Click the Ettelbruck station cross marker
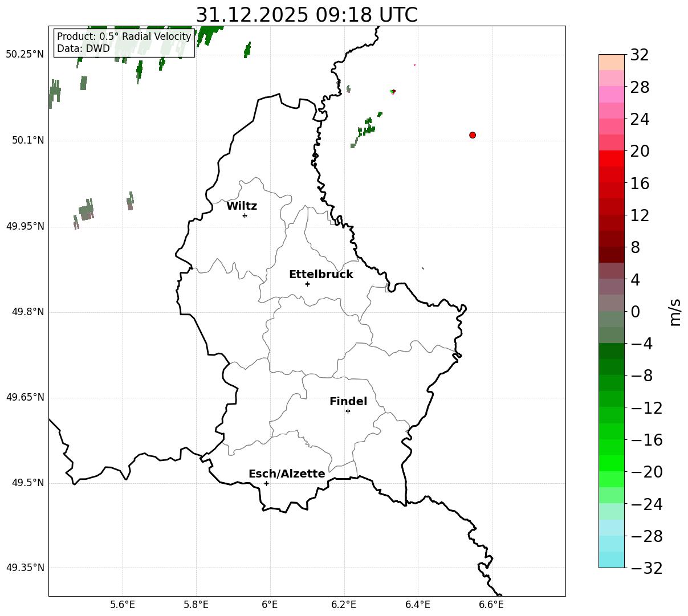This screenshot has height=616, width=688. pyautogui.click(x=307, y=284)
